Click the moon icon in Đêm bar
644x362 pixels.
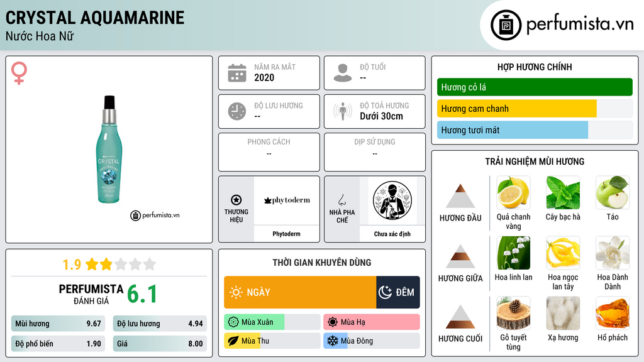pyautogui.click(x=385, y=292)
